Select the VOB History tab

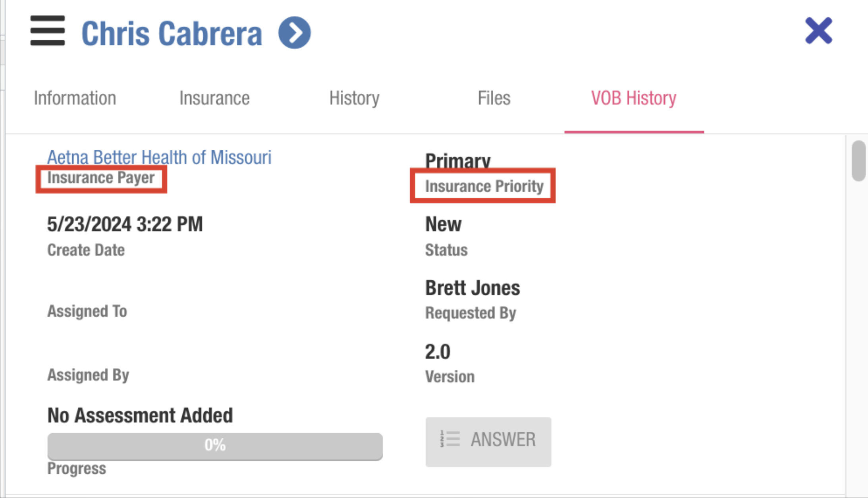[634, 98]
